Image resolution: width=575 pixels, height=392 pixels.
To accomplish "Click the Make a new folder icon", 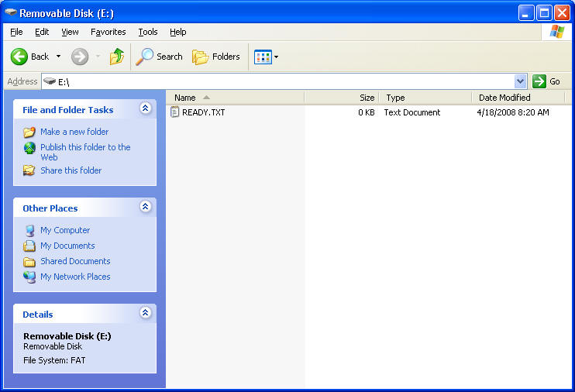I will (29, 132).
